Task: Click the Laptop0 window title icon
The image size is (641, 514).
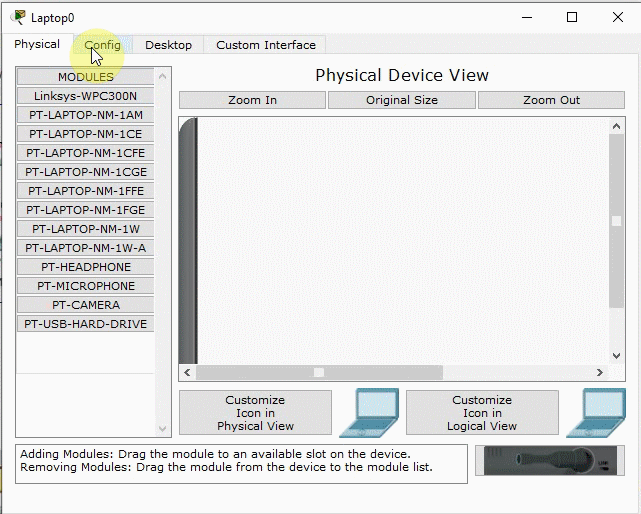Action: (x=18, y=18)
